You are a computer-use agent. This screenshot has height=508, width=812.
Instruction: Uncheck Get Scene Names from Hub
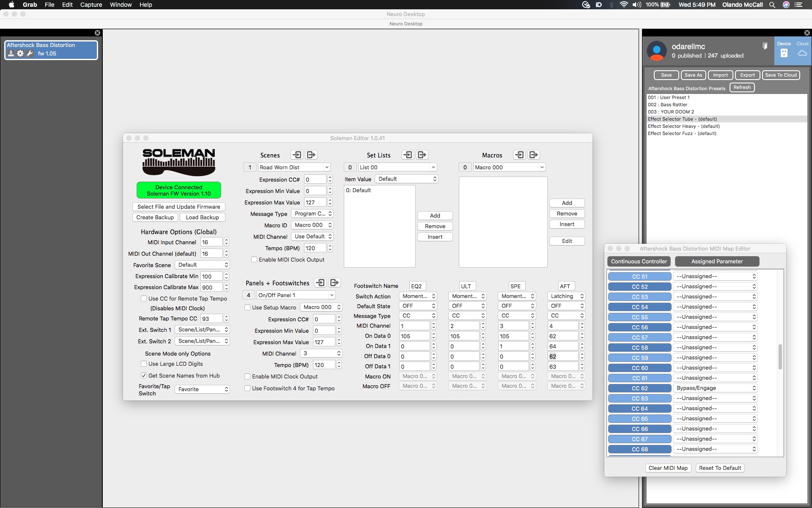pyautogui.click(x=144, y=375)
